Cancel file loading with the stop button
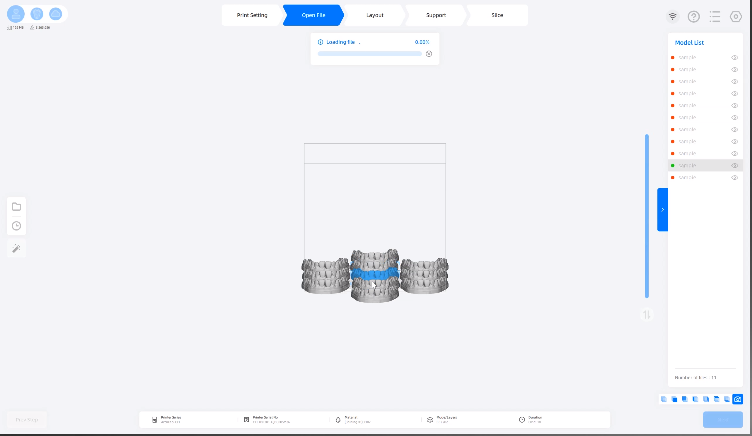This screenshot has height=436, width=752. (429, 54)
